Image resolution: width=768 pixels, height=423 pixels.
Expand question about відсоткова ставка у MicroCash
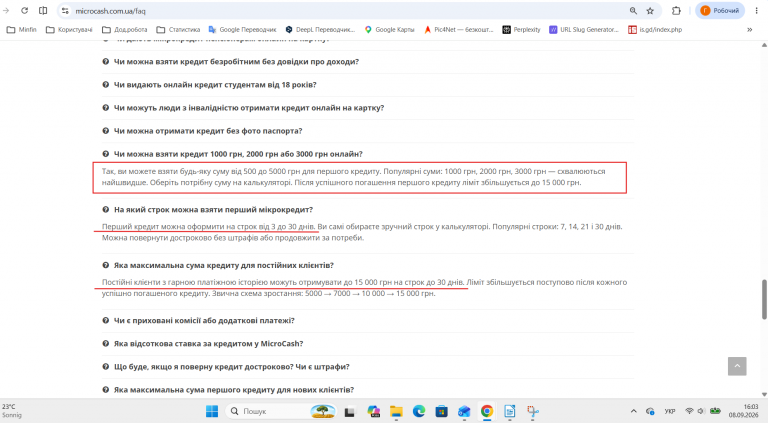click(x=208, y=344)
